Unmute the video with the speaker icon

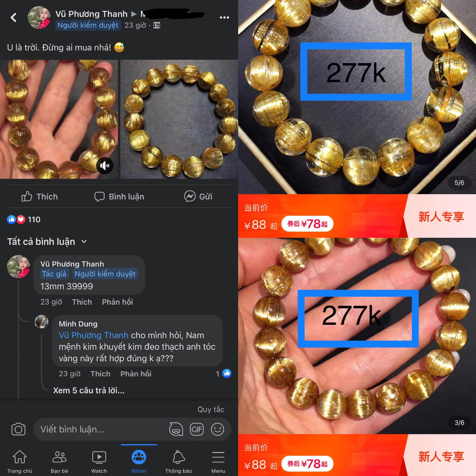pos(105,166)
